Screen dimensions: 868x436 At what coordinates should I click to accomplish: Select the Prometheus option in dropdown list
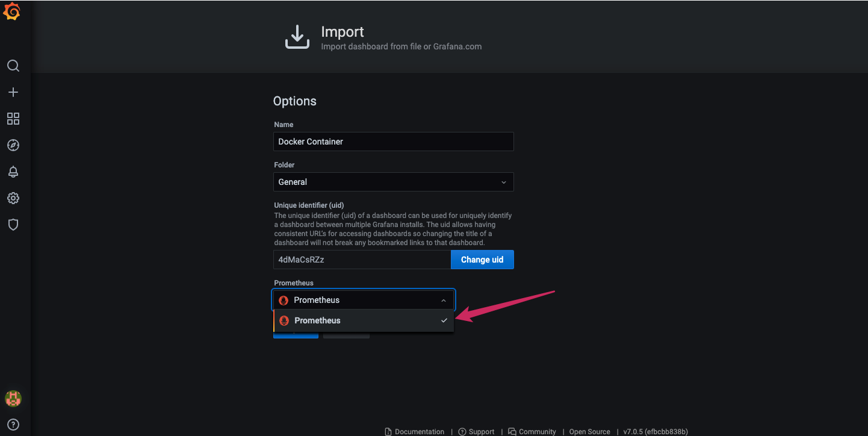(364, 320)
